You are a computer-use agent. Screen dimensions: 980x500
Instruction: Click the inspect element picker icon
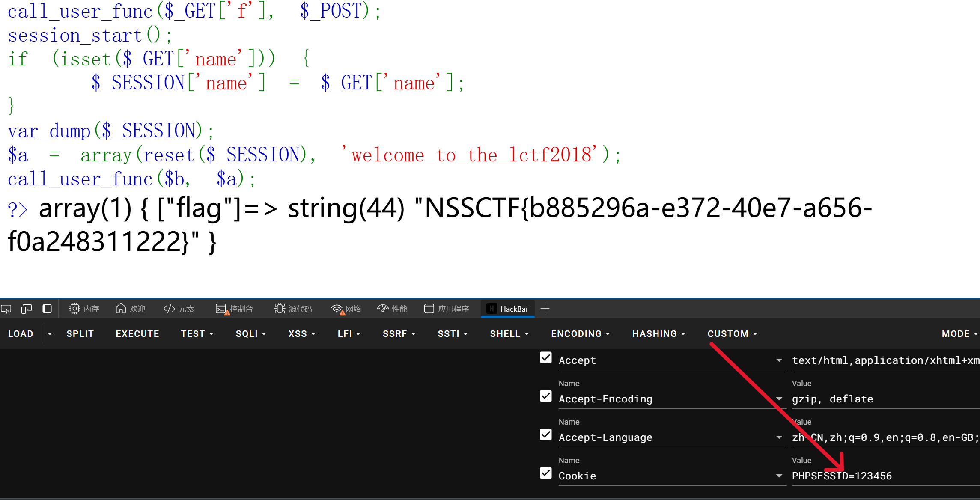tap(6, 309)
